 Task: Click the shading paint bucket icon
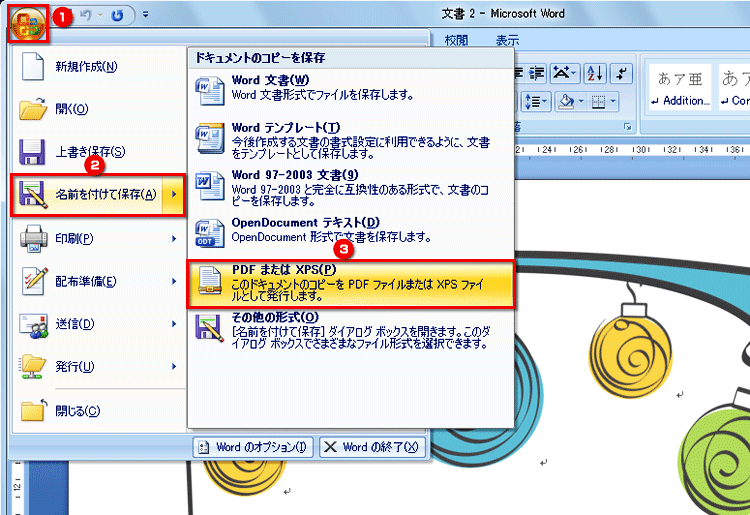click(567, 101)
